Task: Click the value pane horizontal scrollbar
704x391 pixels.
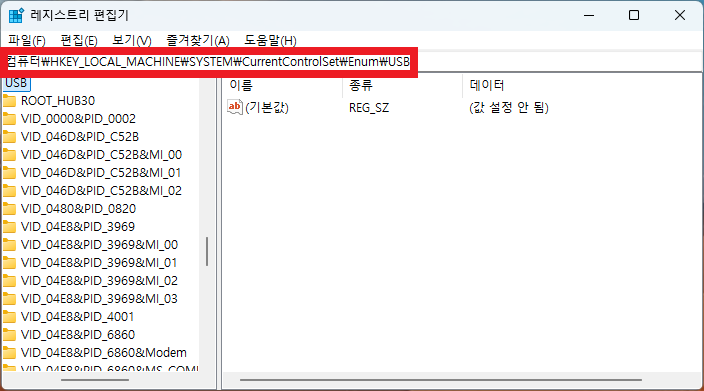Action: pyautogui.click(x=440, y=380)
